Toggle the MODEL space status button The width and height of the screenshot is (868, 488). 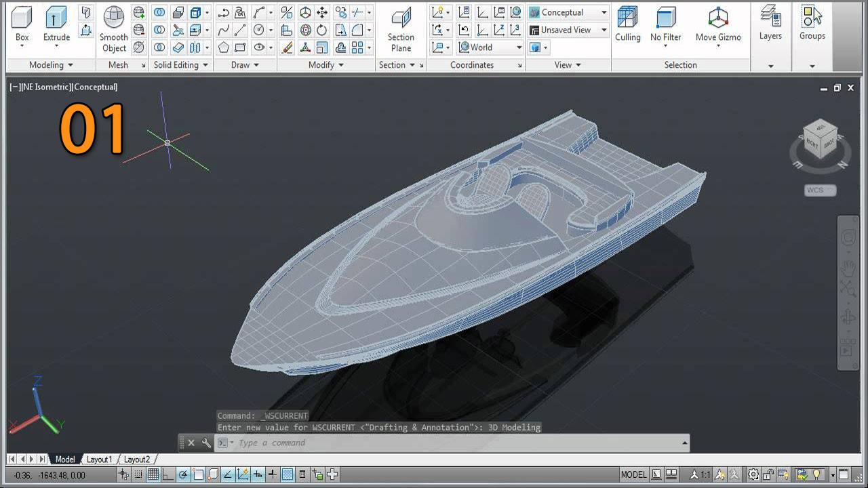pos(633,474)
